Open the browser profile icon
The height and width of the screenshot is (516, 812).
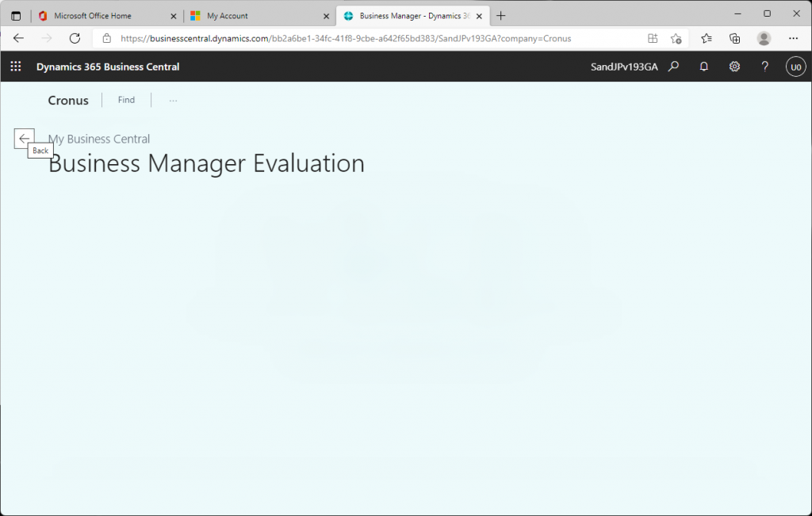(764, 38)
